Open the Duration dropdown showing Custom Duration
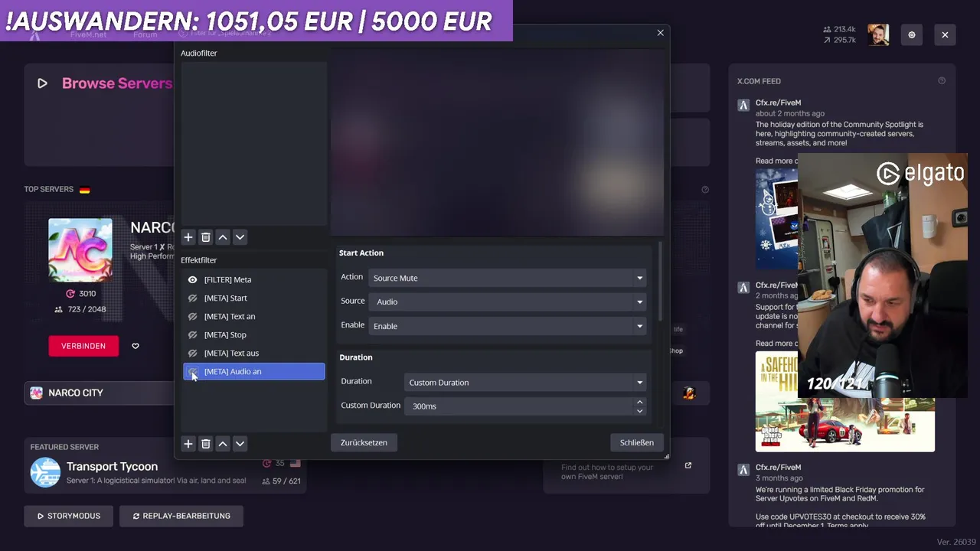 tap(525, 382)
